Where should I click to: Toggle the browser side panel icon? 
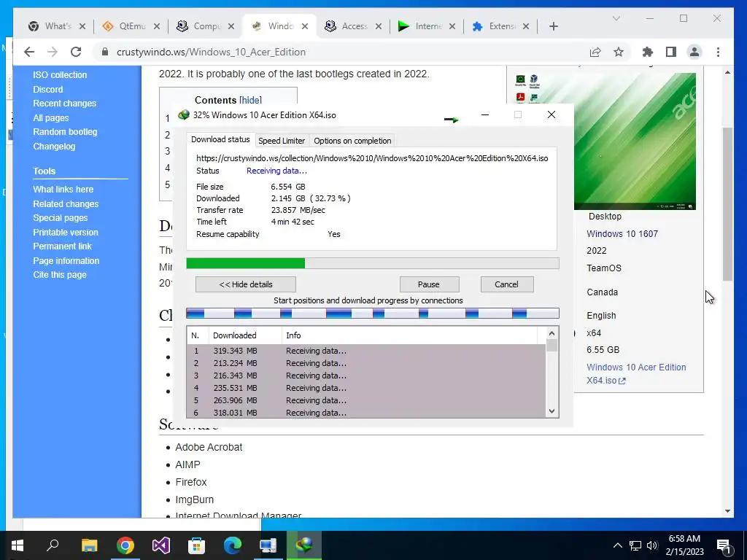coord(671,52)
